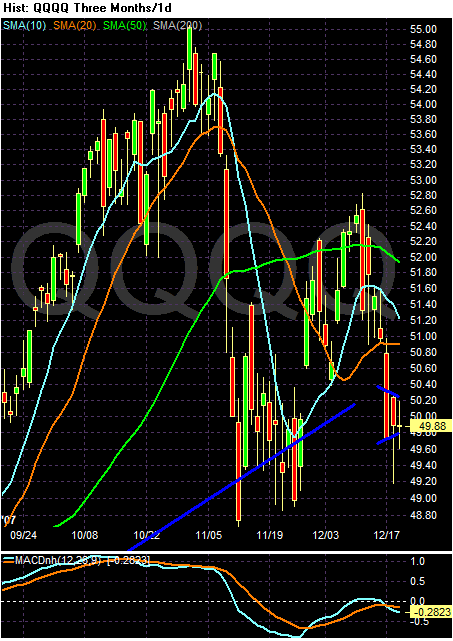Select the SMA(200) legend label

[177, 26]
